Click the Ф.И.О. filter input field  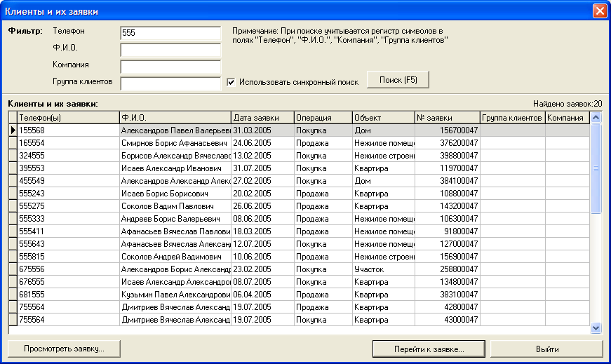click(x=170, y=50)
